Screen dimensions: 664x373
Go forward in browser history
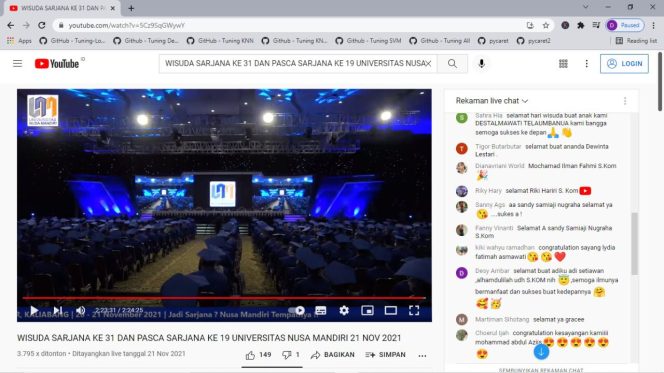26,25
